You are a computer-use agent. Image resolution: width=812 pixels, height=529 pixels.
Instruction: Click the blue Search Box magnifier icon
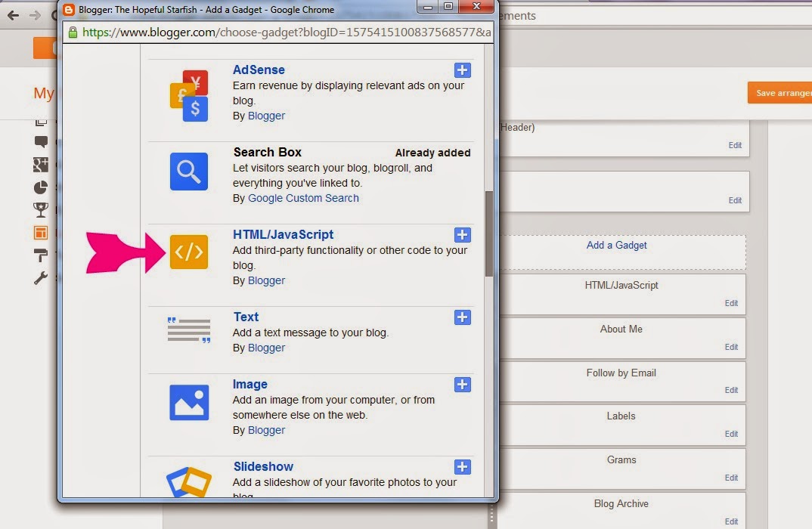pyautogui.click(x=189, y=172)
